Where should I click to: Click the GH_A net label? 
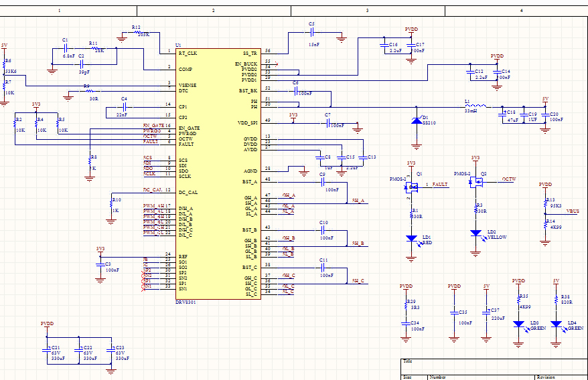click(289, 195)
